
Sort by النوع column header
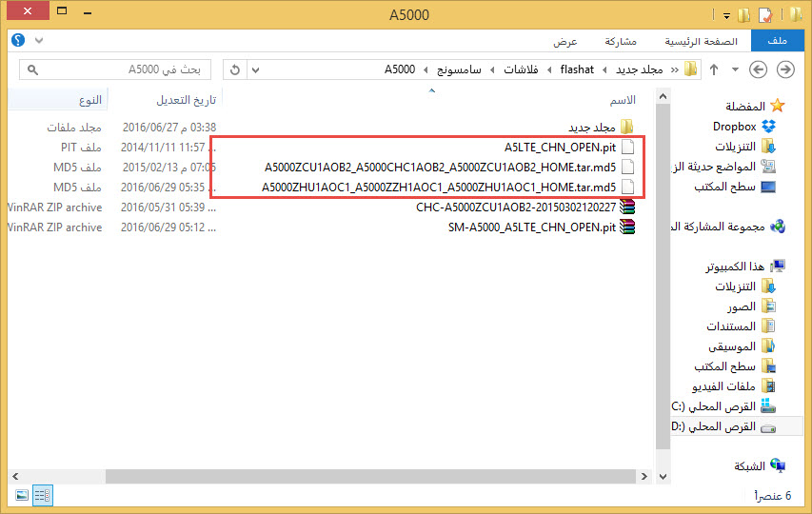pyautogui.click(x=90, y=100)
